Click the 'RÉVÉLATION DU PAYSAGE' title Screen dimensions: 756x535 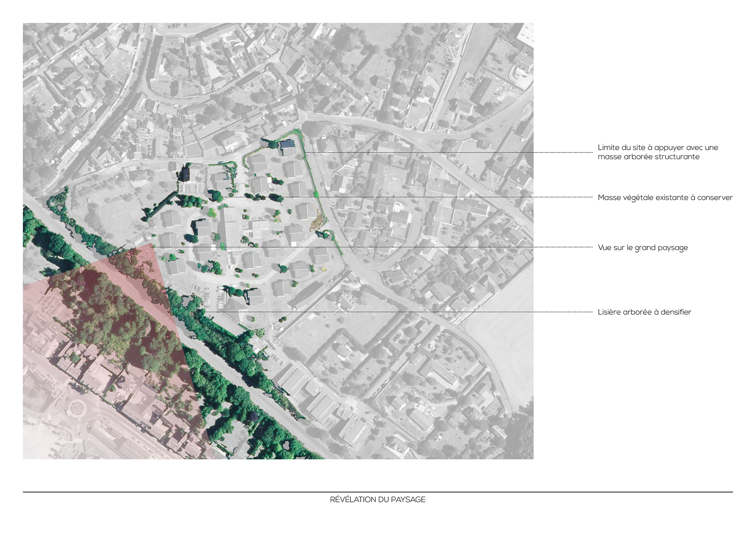click(x=378, y=500)
